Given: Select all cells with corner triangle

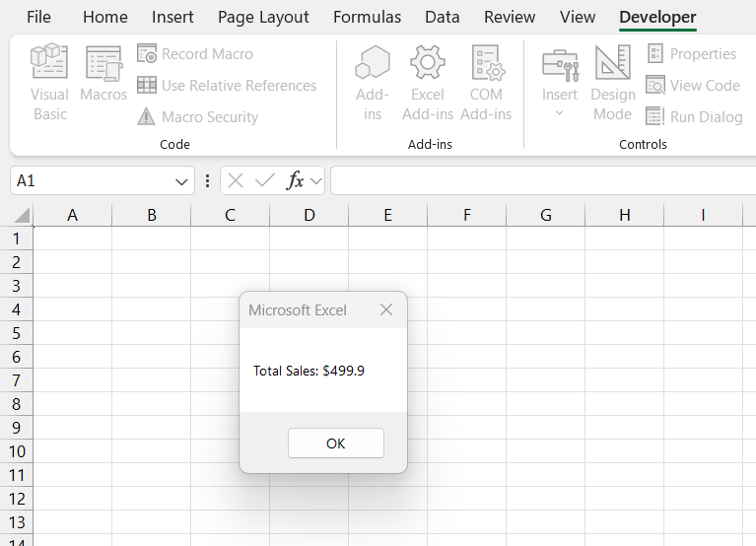Looking at the screenshot, I should [22, 215].
